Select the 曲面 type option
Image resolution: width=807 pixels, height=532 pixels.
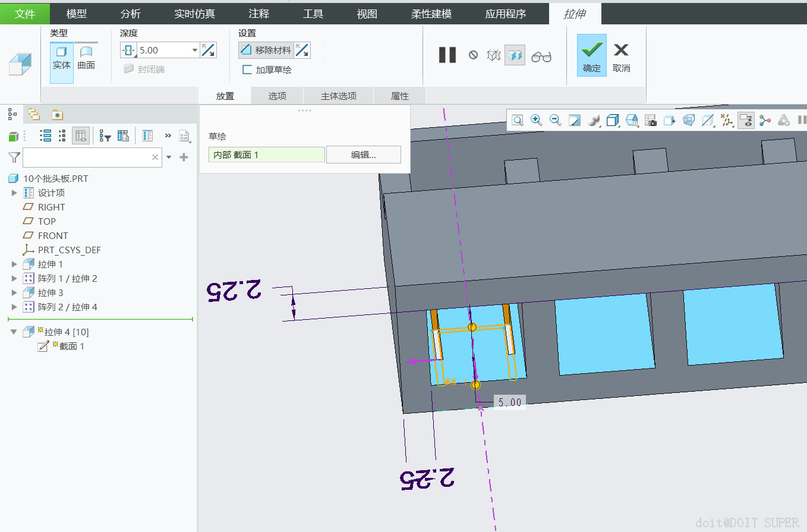[x=86, y=58]
